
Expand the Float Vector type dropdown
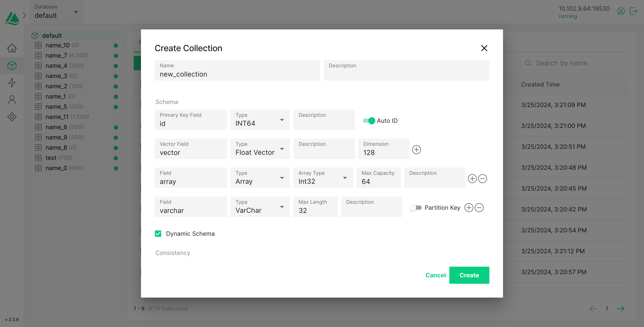coord(260,149)
